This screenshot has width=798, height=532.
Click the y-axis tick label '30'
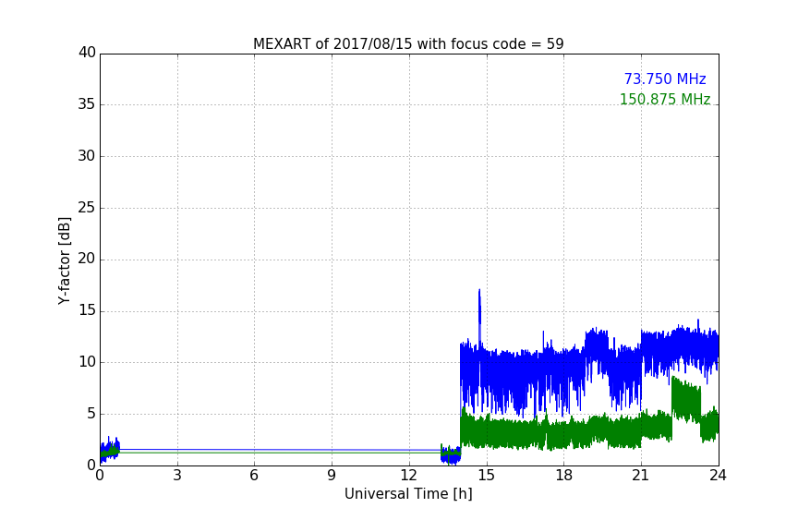(87, 156)
